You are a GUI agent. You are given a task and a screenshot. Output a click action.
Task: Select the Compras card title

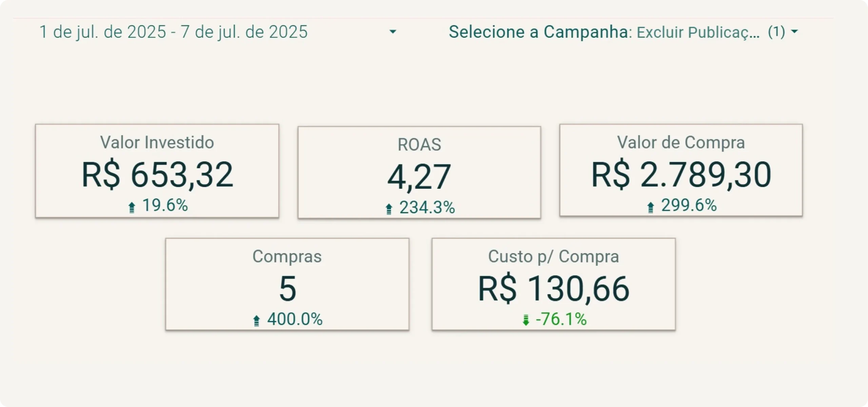pos(287,256)
